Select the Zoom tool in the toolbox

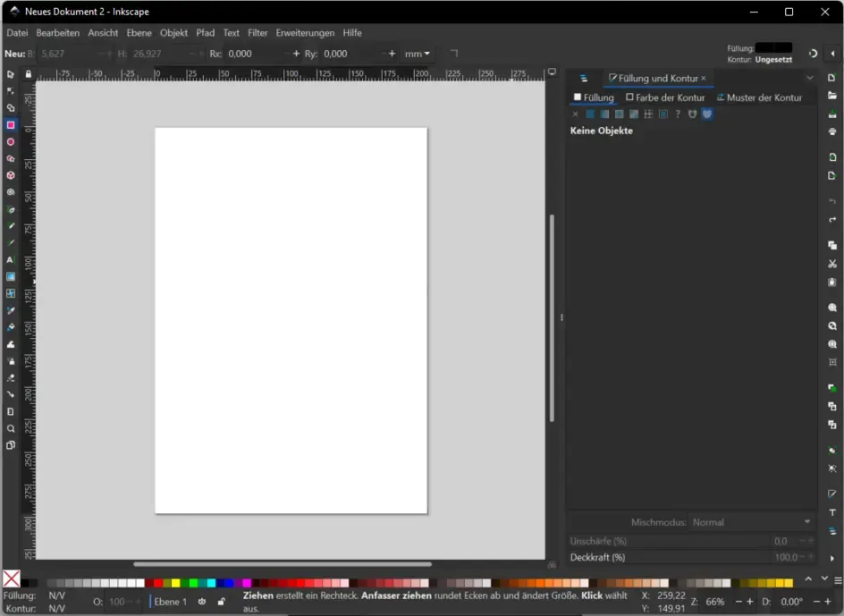pos(11,429)
